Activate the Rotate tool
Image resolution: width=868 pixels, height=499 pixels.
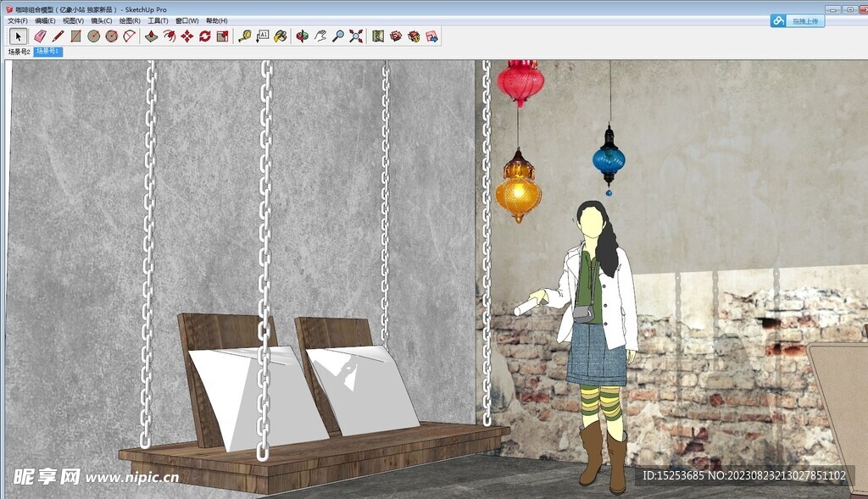coord(205,36)
